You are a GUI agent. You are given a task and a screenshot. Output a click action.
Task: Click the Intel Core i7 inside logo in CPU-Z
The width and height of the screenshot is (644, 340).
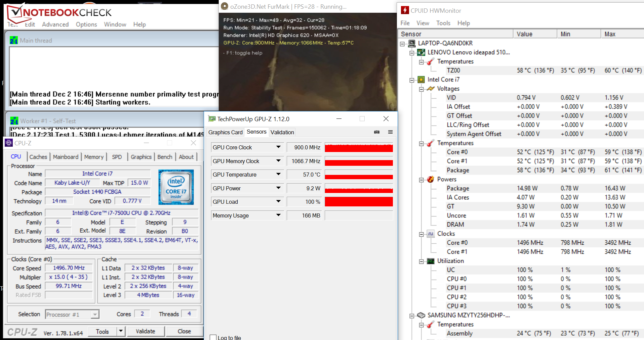[x=176, y=187]
